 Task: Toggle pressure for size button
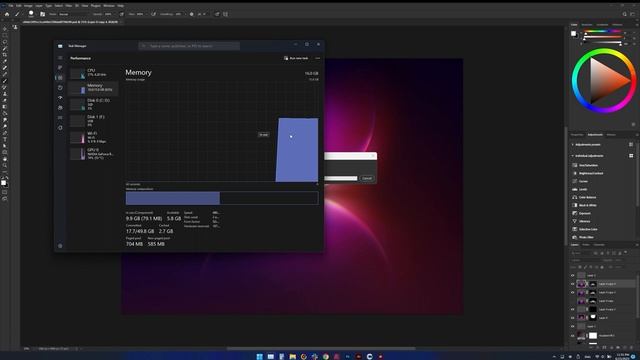217,14
